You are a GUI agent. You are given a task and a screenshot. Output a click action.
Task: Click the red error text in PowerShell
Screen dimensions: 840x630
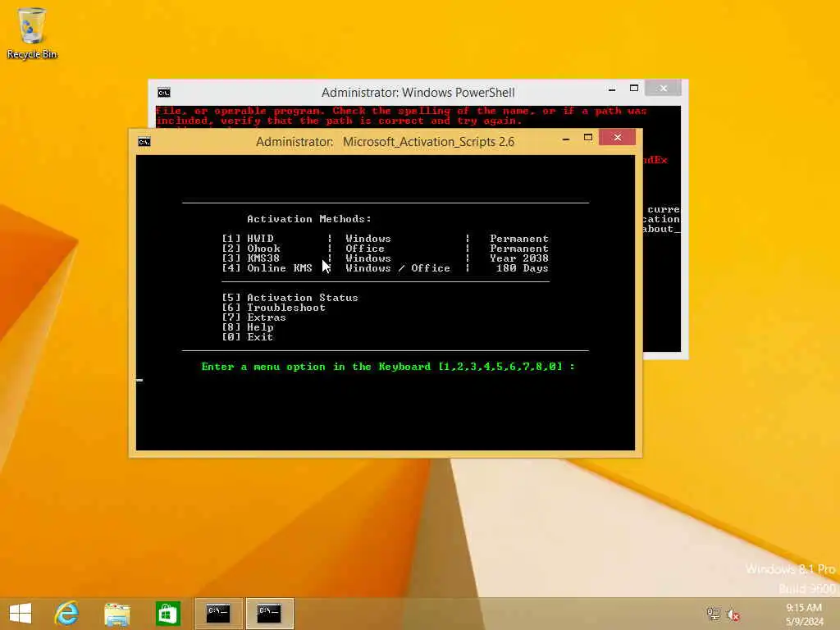(x=402, y=116)
